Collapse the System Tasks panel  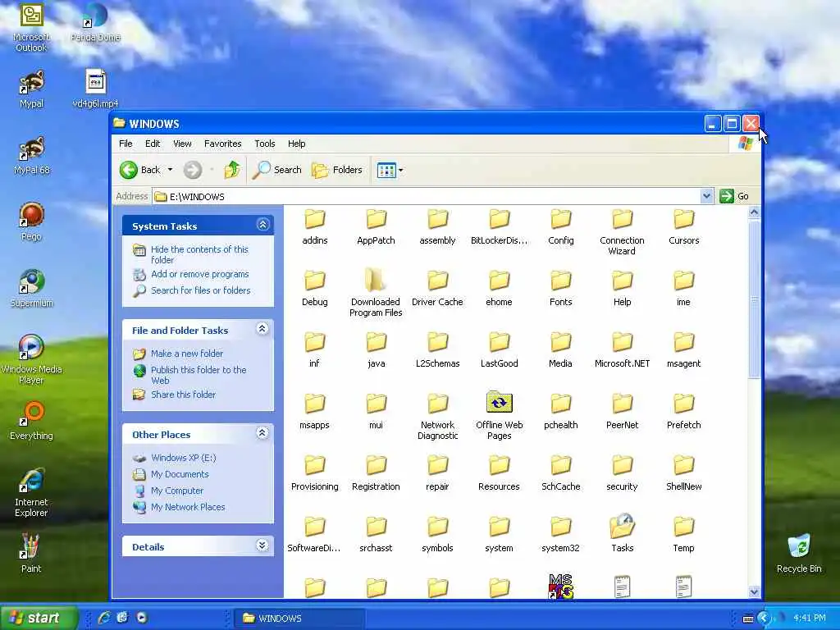pyautogui.click(x=262, y=225)
